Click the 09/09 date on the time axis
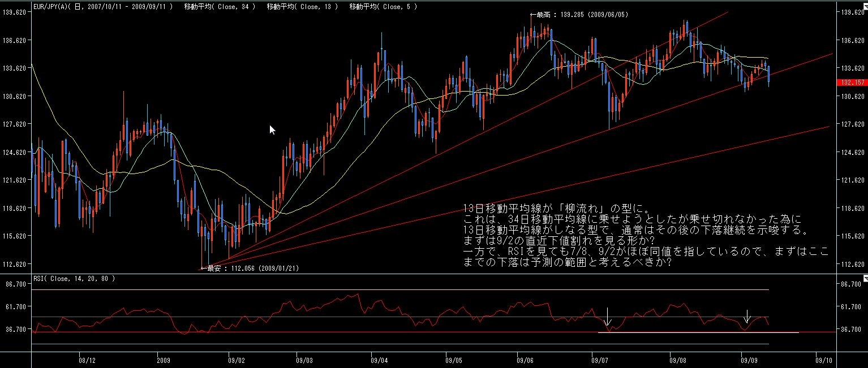This screenshot has height=368, width=868. [x=749, y=360]
